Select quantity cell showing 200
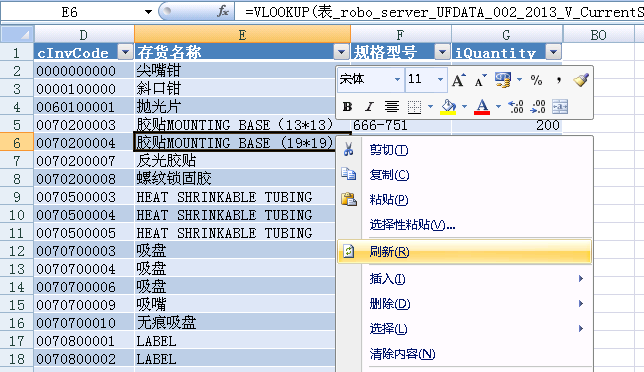The width and height of the screenshot is (644, 372). pyautogui.click(x=507, y=125)
